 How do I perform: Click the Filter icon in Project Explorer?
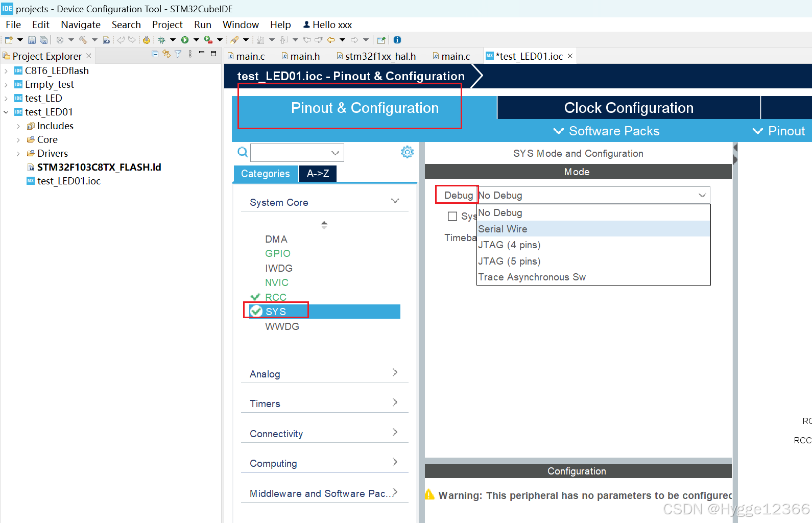point(178,54)
